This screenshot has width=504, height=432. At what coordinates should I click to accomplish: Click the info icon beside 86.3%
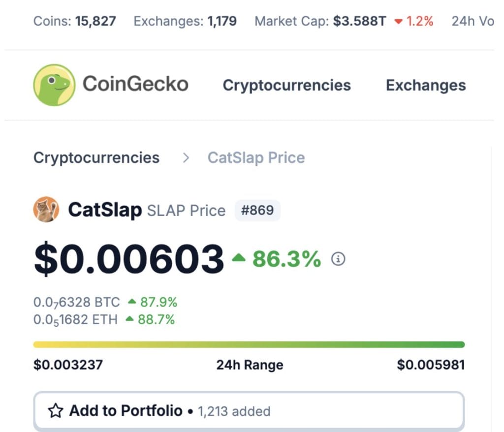click(338, 259)
